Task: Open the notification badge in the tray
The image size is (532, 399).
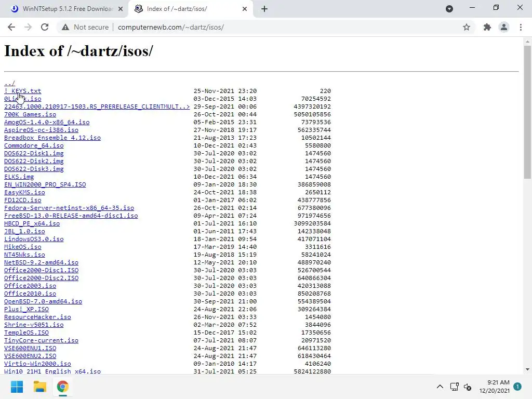Action: (x=517, y=387)
